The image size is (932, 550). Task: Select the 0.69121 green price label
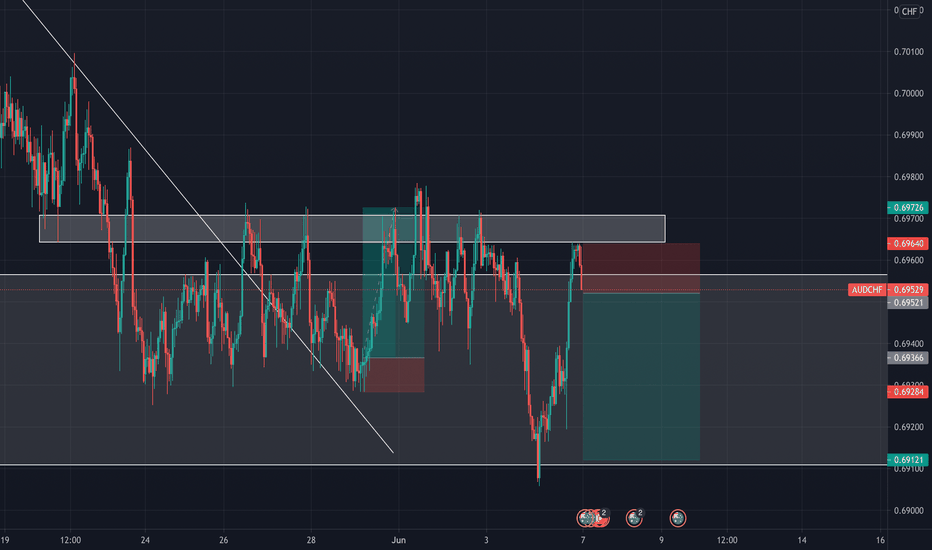pos(908,460)
